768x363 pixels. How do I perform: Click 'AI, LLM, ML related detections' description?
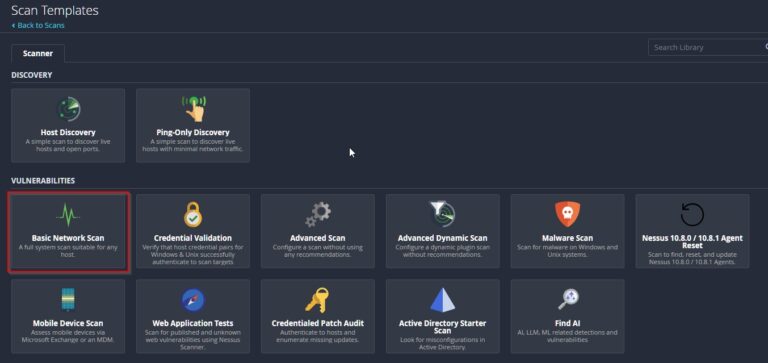568,336
